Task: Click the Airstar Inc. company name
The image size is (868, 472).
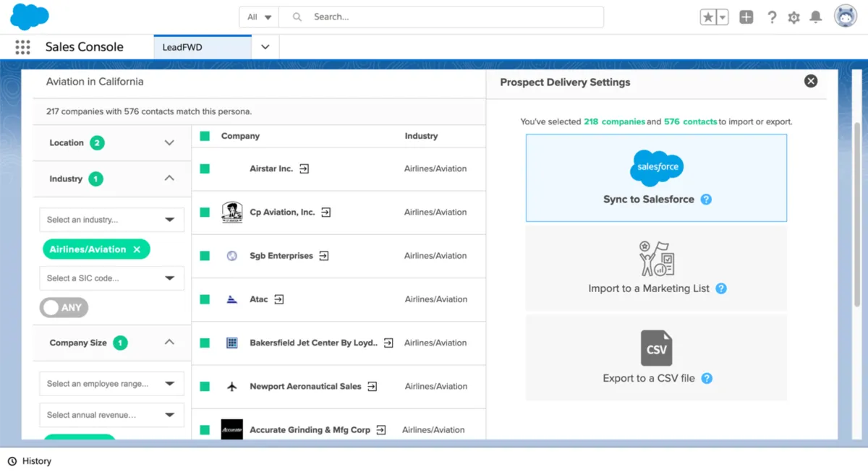Action: coord(271,168)
